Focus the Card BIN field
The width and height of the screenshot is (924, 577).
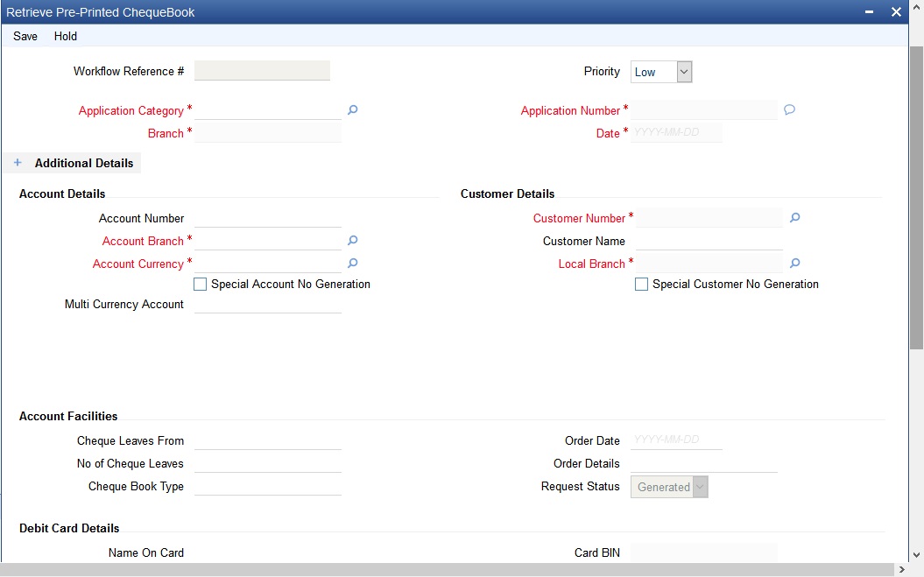tap(704, 552)
